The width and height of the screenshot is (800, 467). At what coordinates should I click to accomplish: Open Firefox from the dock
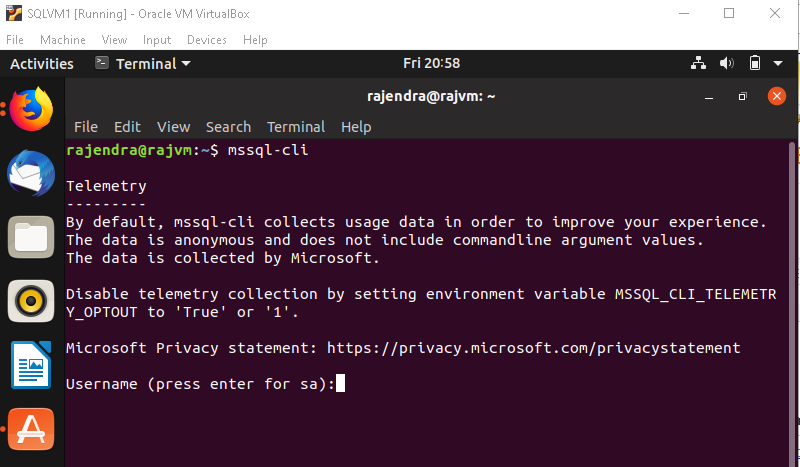pos(31,109)
